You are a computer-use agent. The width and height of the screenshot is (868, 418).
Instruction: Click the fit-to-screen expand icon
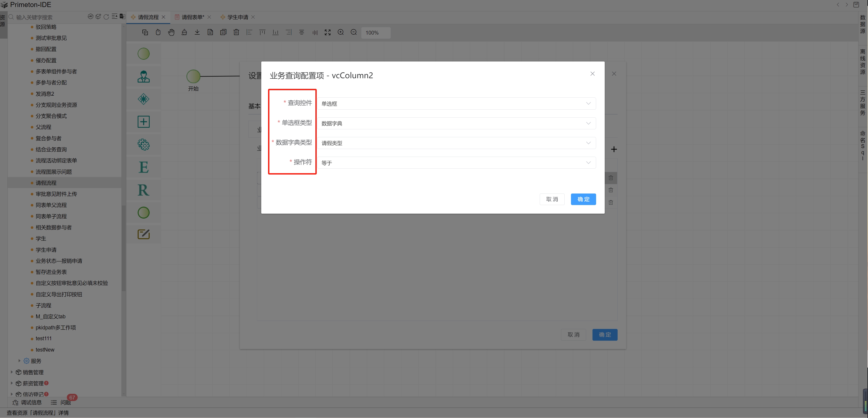[x=328, y=32]
